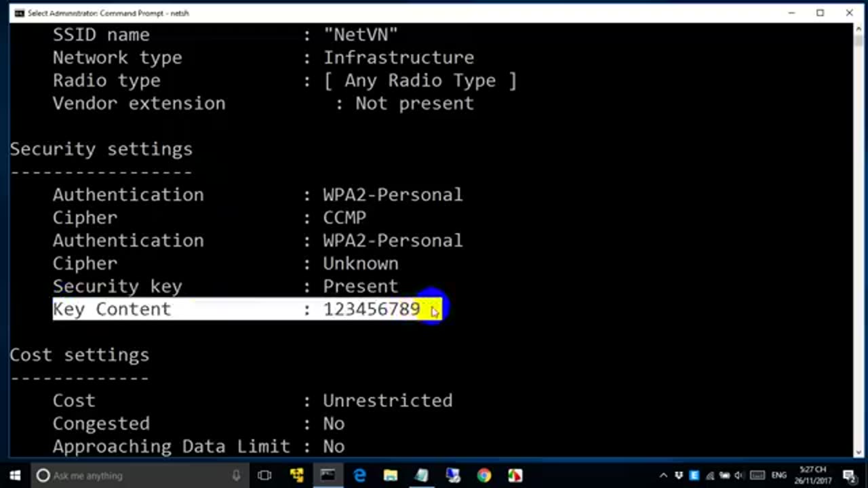Launch Google Chrome from the taskbar
This screenshot has height=488, width=868.
(484, 476)
